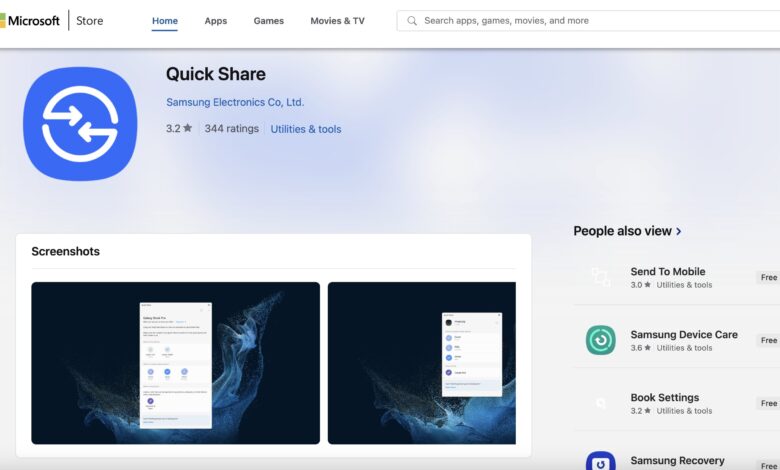Switch to the Home tab

click(x=165, y=21)
